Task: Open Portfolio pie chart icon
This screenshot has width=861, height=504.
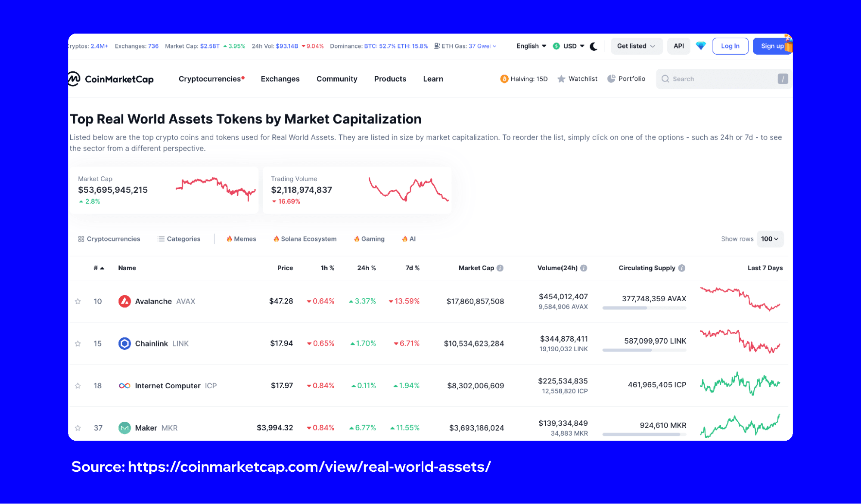Action: [611, 79]
